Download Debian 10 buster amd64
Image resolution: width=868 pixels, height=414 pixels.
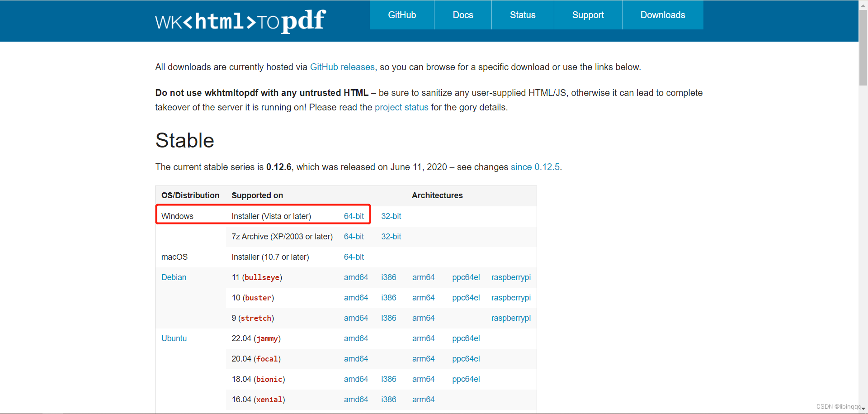[x=356, y=298]
